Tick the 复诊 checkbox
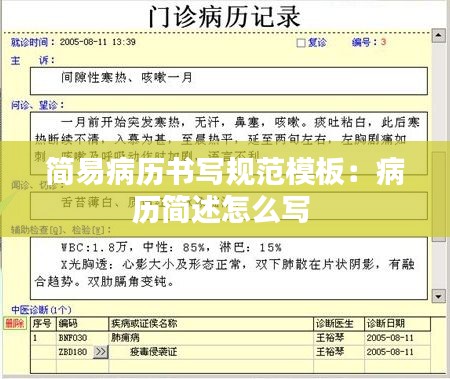Image resolution: width=450 pixels, height=379 pixels. pyautogui.click(x=301, y=43)
